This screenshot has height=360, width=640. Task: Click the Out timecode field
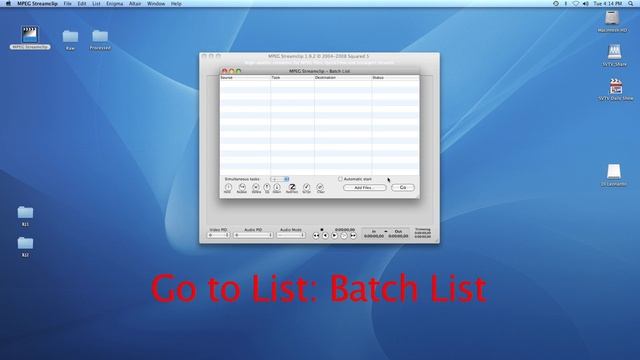tap(398, 236)
